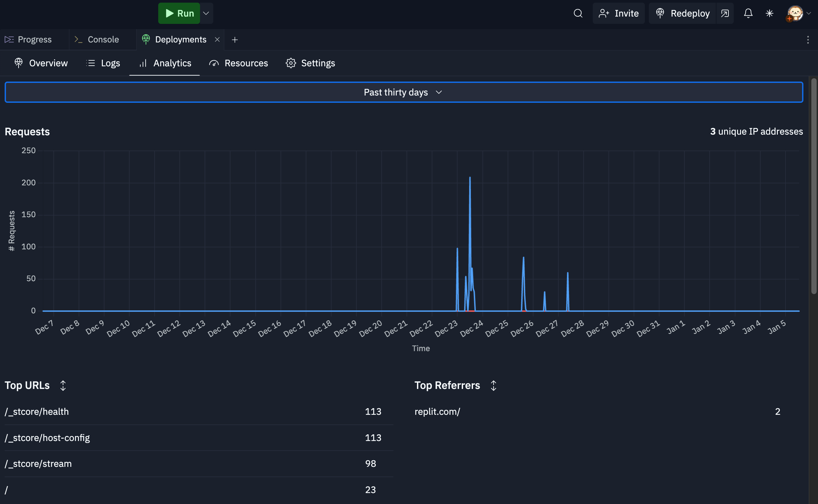Open the Logs section

click(x=103, y=63)
